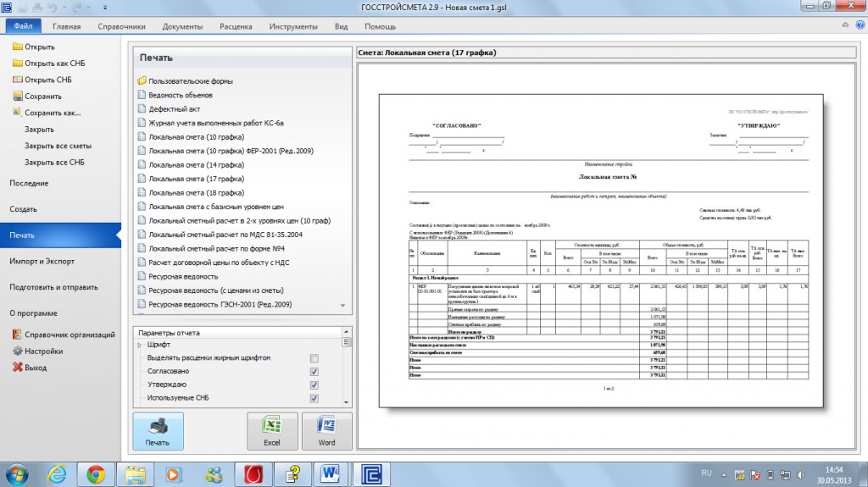Click the Сохранить disk icon
This screenshot has width=868, height=487.
(x=18, y=96)
